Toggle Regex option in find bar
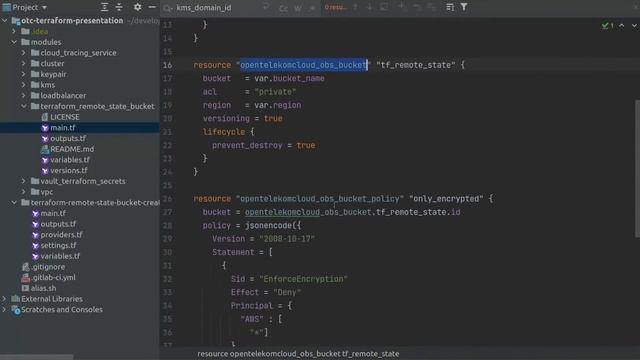 click(x=312, y=8)
